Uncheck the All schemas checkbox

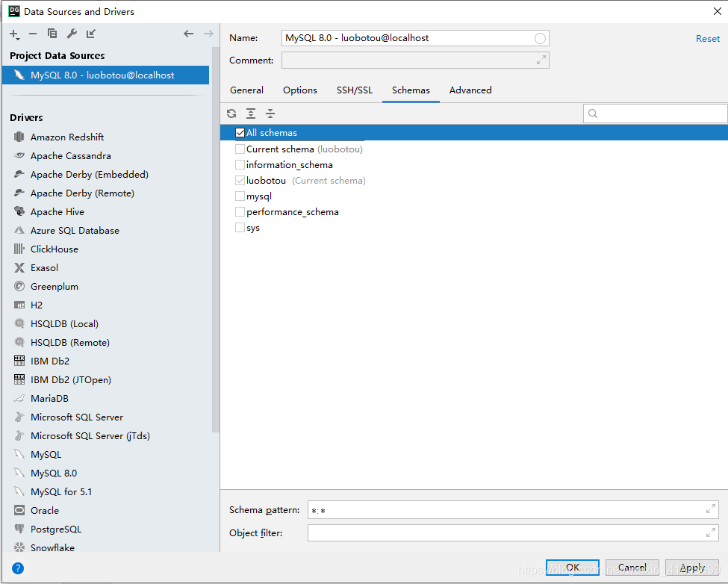240,133
